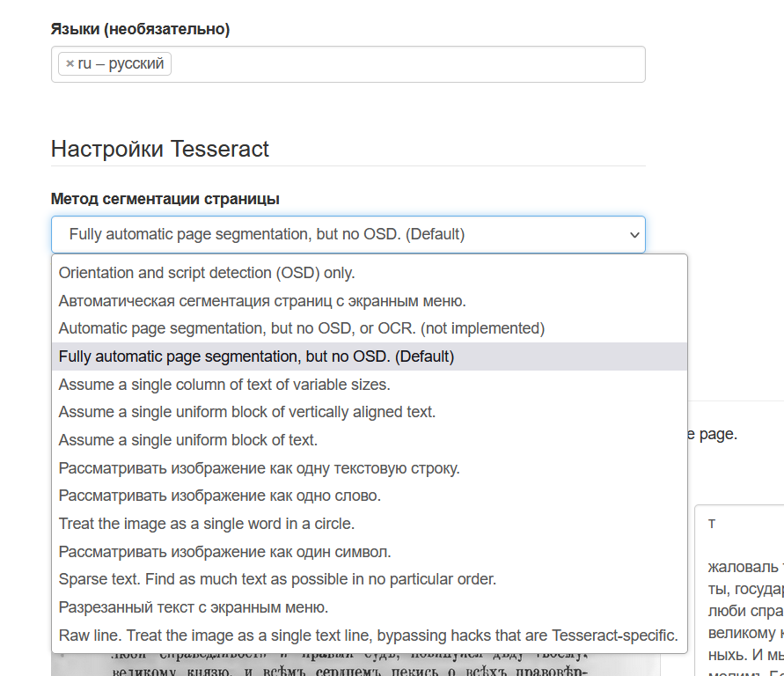Select 'Orientation and script detection (OSD) only.'
This screenshot has height=676, width=784.
point(370,273)
